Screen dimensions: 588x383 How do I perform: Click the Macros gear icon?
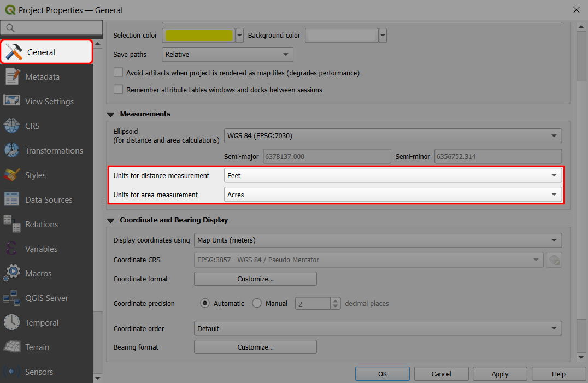(x=11, y=273)
